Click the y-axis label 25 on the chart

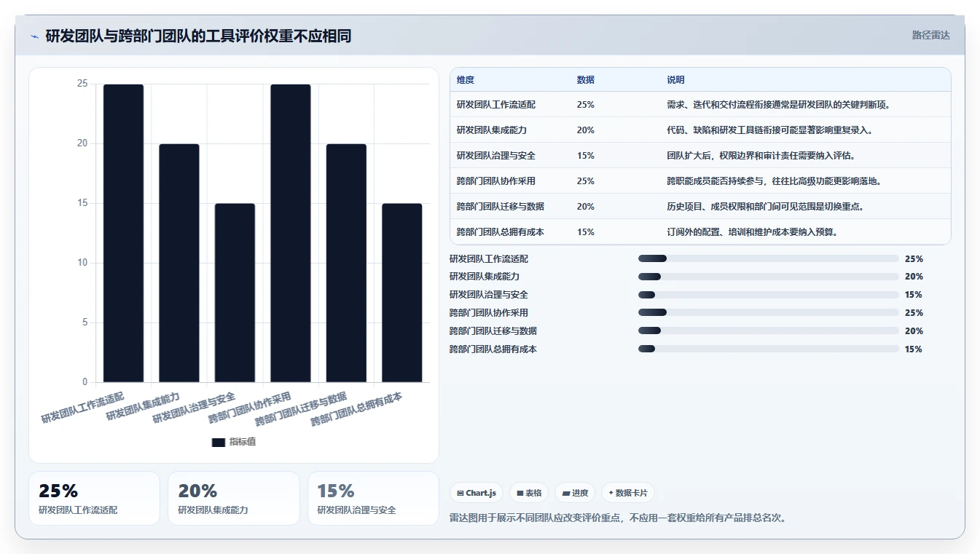point(82,84)
